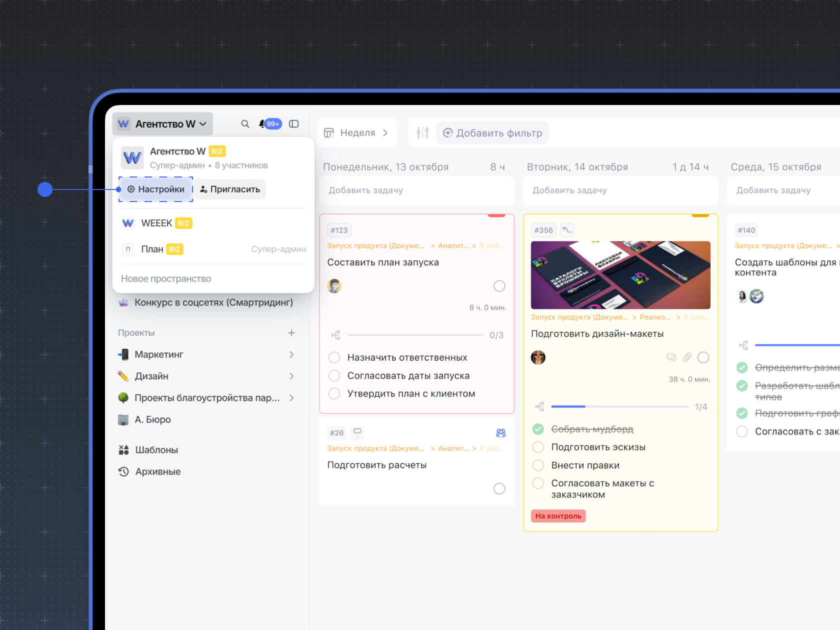Open the Агентство W workspace dropdown

click(x=163, y=124)
